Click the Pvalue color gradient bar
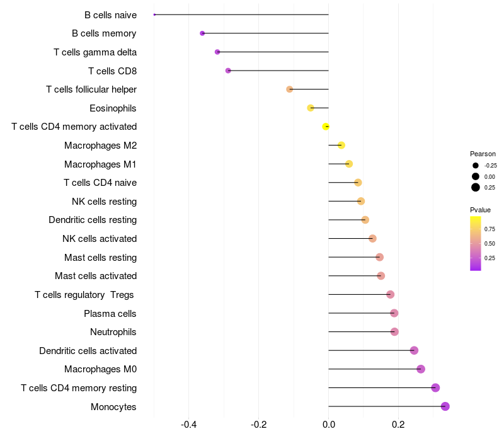 (476, 243)
